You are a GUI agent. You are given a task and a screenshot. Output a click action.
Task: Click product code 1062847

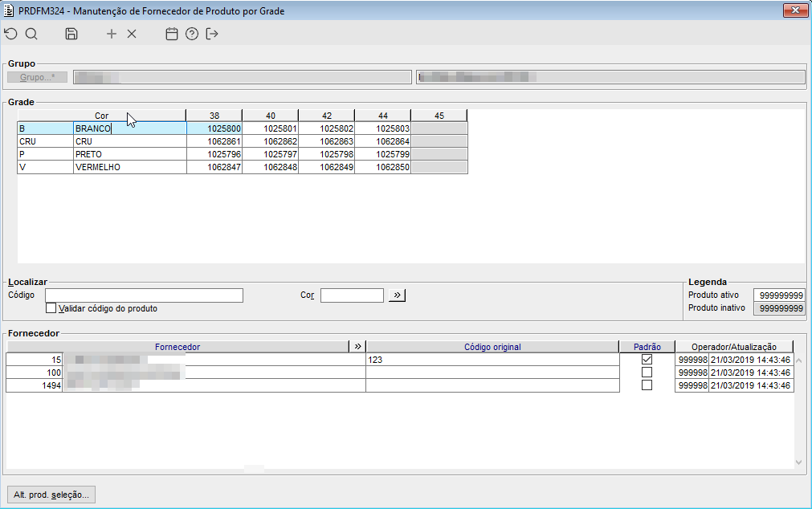point(214,167)
